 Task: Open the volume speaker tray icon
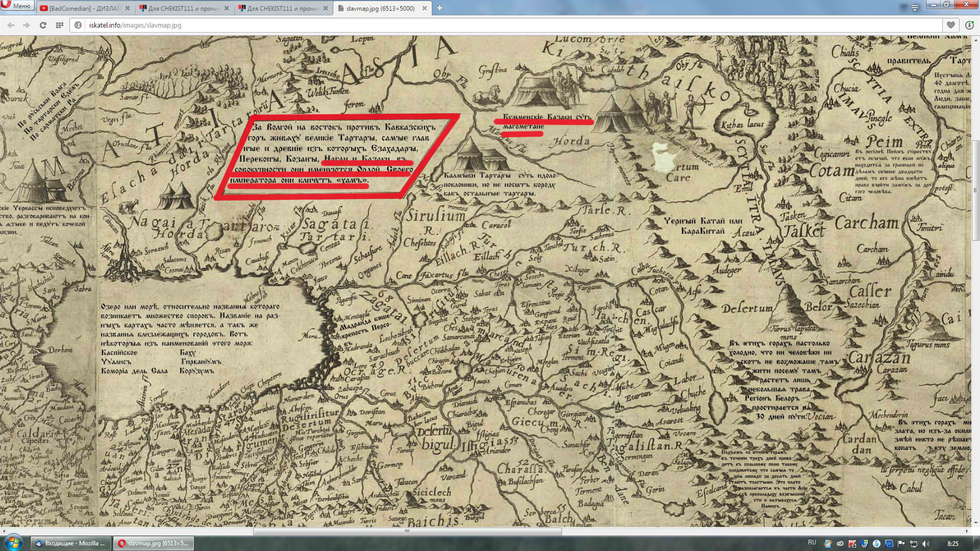click(x=926, y=543)
